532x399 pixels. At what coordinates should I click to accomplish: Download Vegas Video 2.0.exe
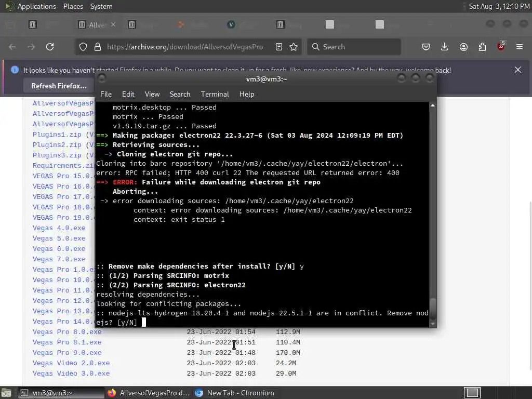coord(71,363)
